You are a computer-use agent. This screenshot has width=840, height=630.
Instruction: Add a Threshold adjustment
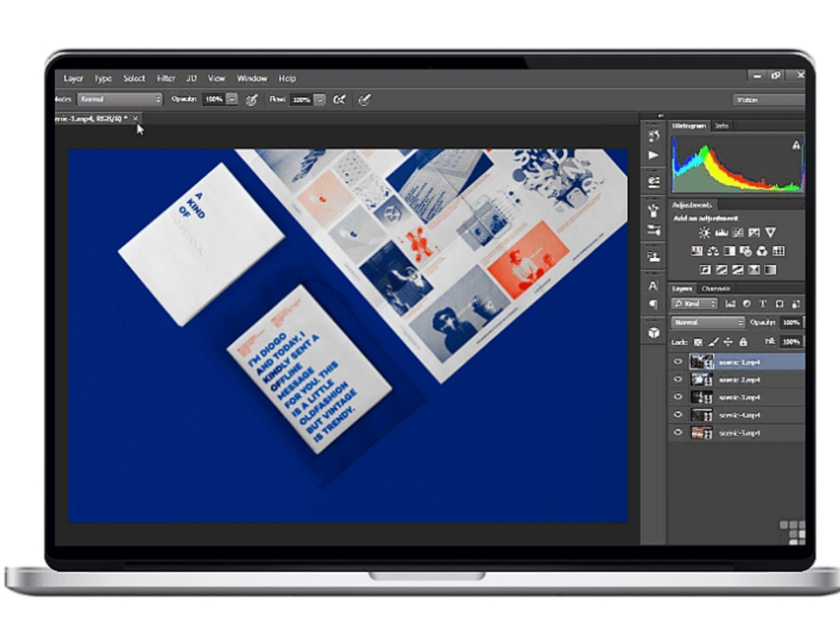737,269
